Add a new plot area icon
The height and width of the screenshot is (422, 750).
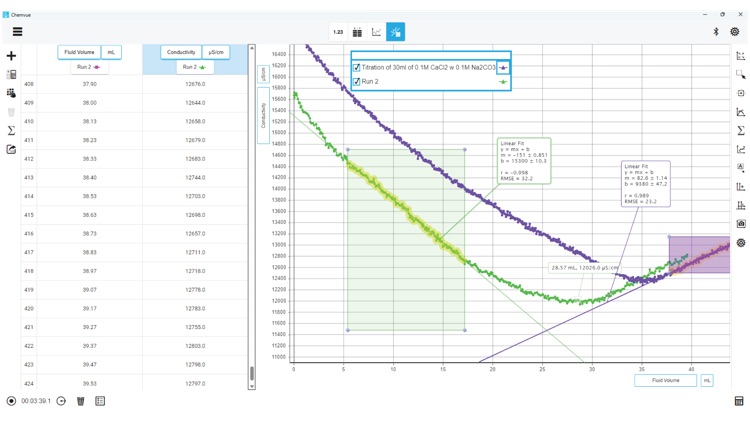740,205
